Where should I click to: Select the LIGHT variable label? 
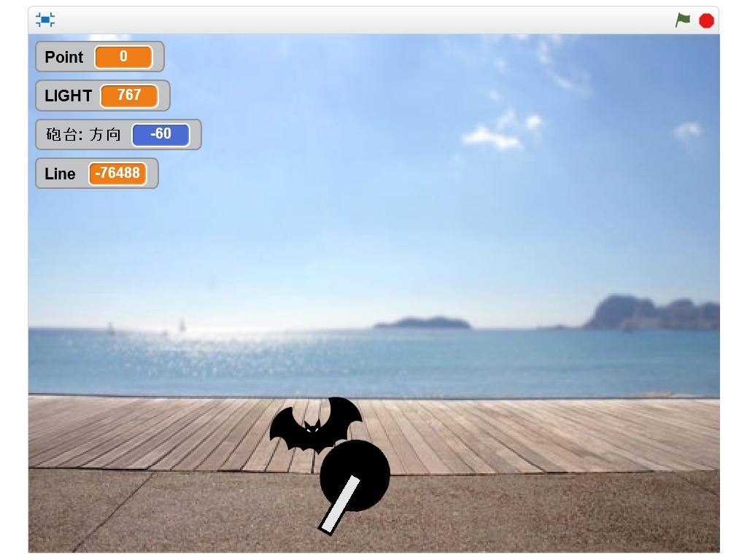pyautogui.click(x=68, y=96)
